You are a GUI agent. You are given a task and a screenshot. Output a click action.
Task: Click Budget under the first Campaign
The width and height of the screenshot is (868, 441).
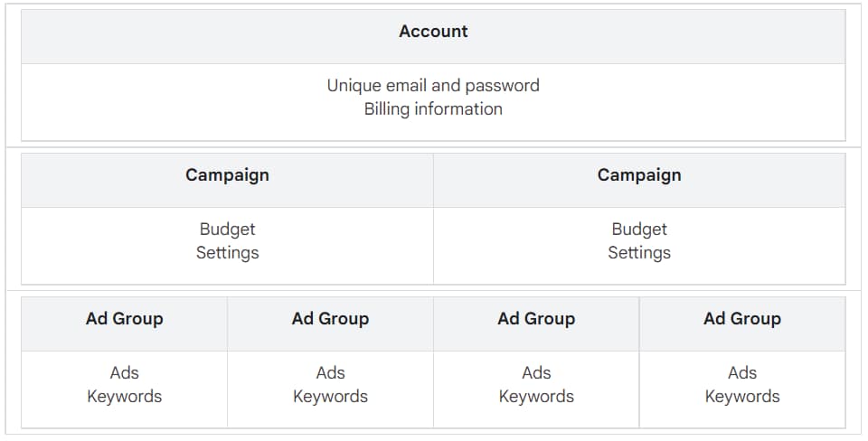tap(227, 229)
